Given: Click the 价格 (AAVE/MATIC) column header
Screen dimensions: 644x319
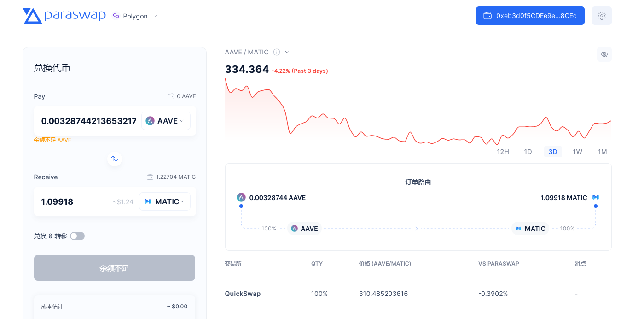Looking at the screenshot, I should tap(385, 264).
